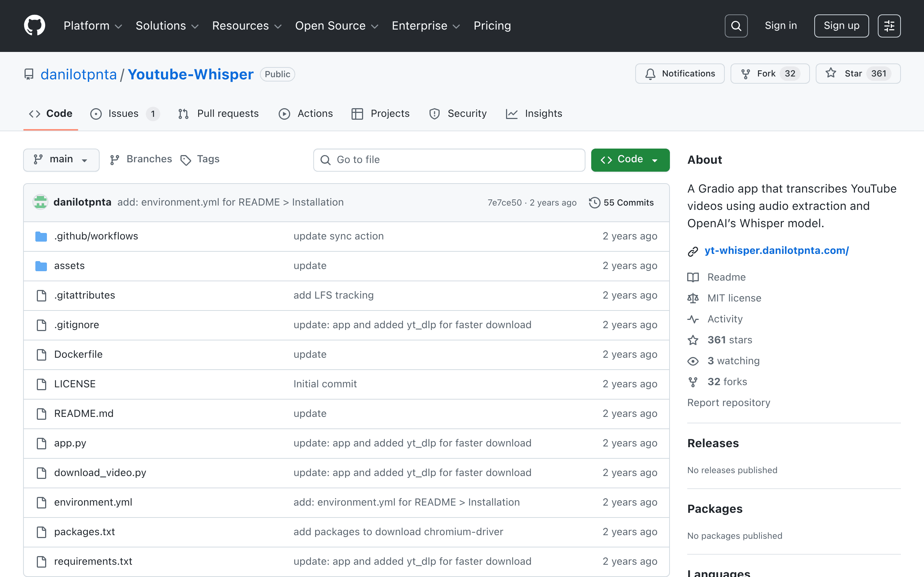Expand the Platform navigation menu
The image size is (924, 577).
point(93,26)
